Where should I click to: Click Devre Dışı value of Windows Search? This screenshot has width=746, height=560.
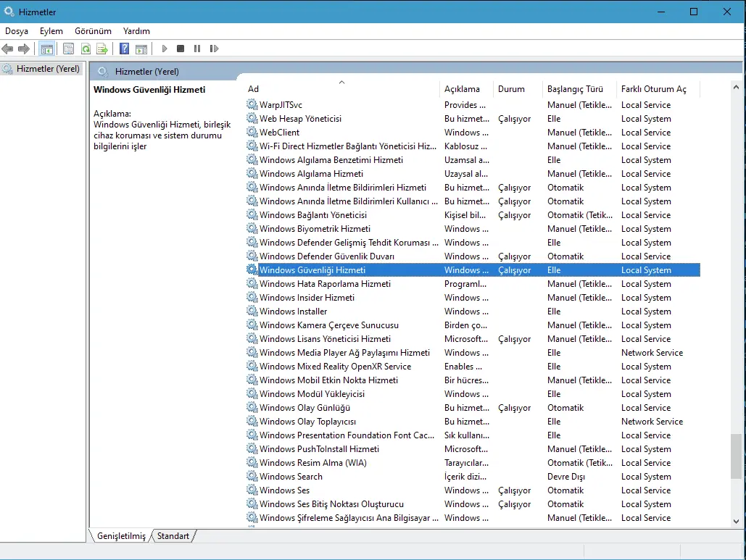pos(565,477)
